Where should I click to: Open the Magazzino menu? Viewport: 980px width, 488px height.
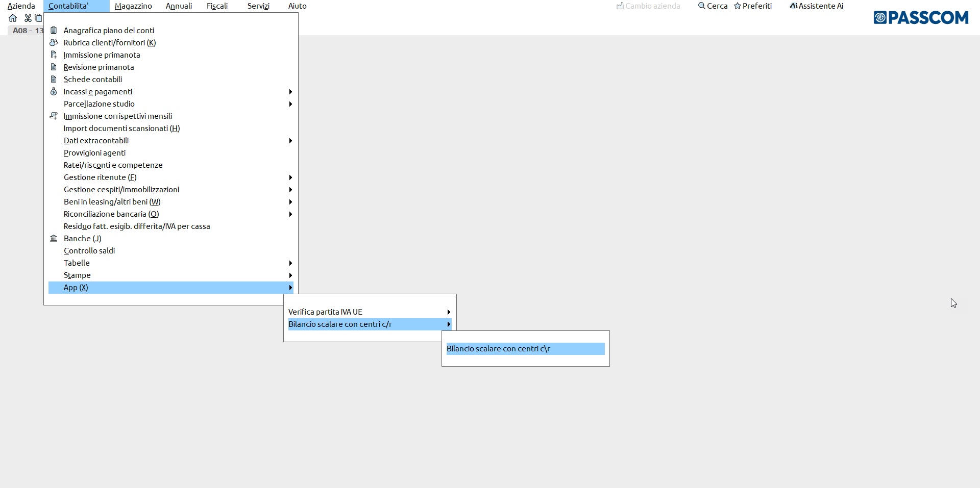point(133,6)
